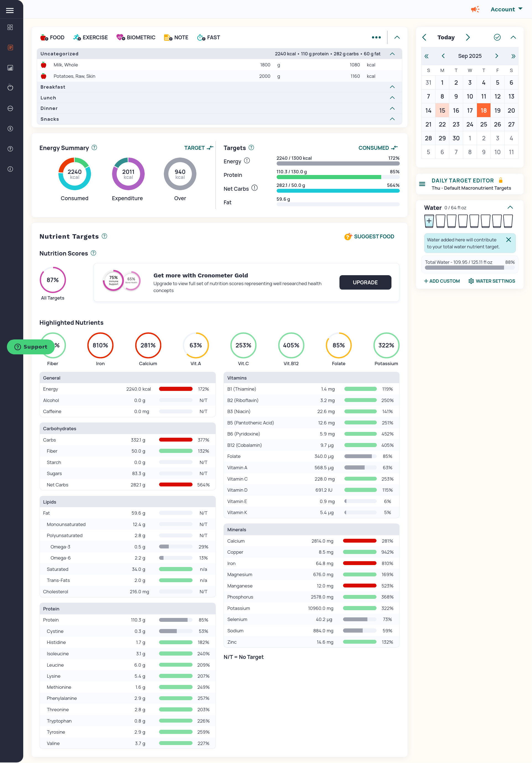Click the help icon next to Nutrition Scores
The image size is (532, 763).
[93, 253]
